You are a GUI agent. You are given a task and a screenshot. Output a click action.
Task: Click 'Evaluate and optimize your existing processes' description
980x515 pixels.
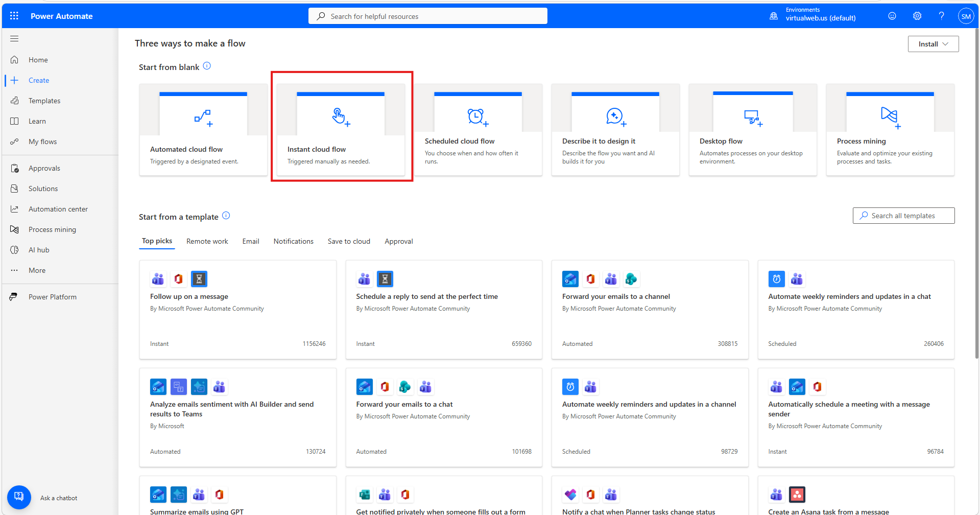click(x=885, y=157)
